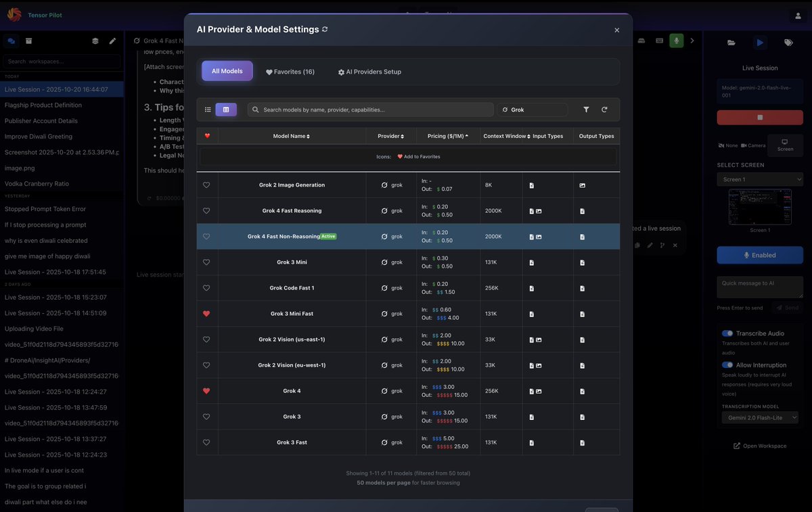The image size is (812, 512).
Task: Open the user profile icon
Action: (798, 16)
